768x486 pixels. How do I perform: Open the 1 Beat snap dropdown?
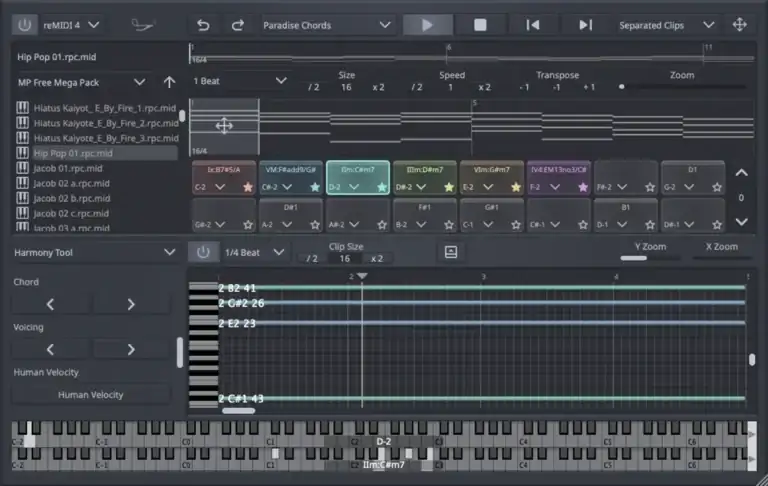(240, 81)
